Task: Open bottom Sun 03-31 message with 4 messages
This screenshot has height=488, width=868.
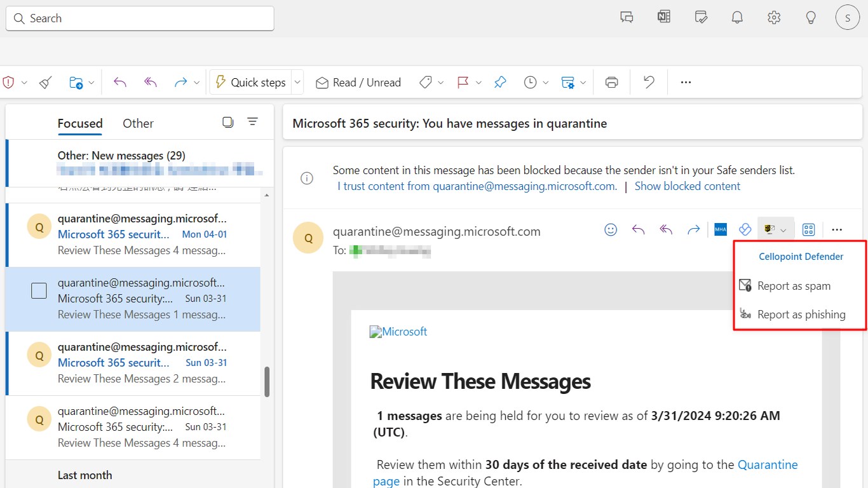Action: tap(133, 427)
